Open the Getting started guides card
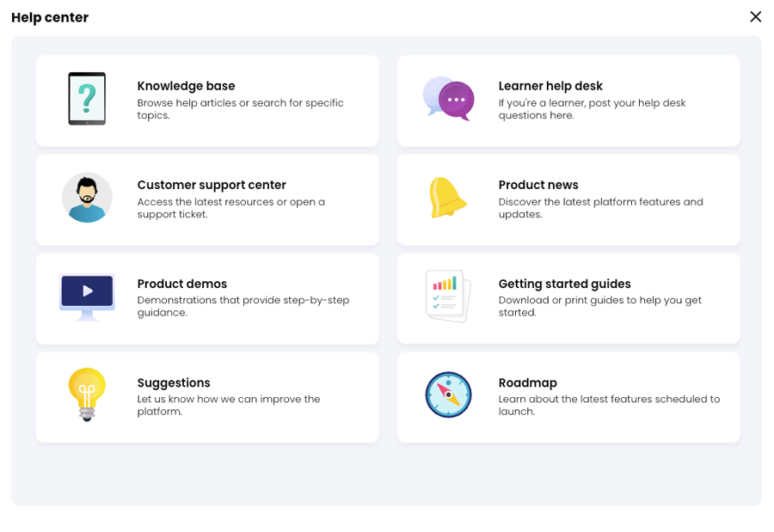This screenshot has width=774, height=532. coord(568,297)
